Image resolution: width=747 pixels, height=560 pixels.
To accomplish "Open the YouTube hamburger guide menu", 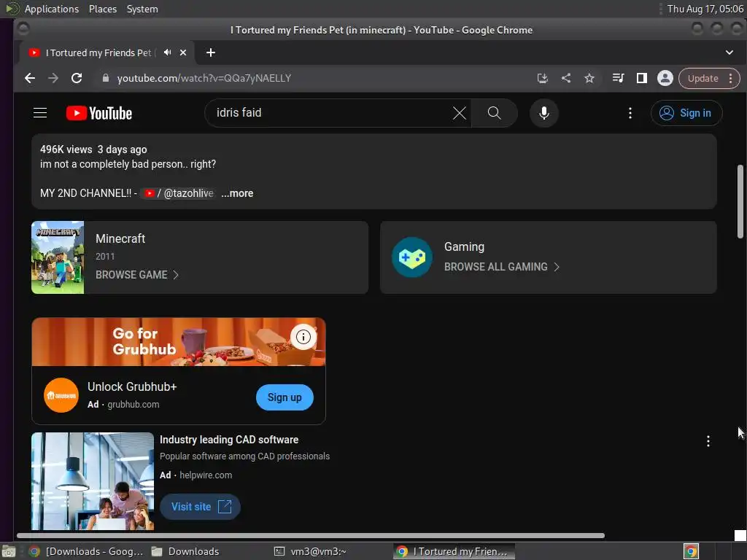I will click(x=40, y=113).
